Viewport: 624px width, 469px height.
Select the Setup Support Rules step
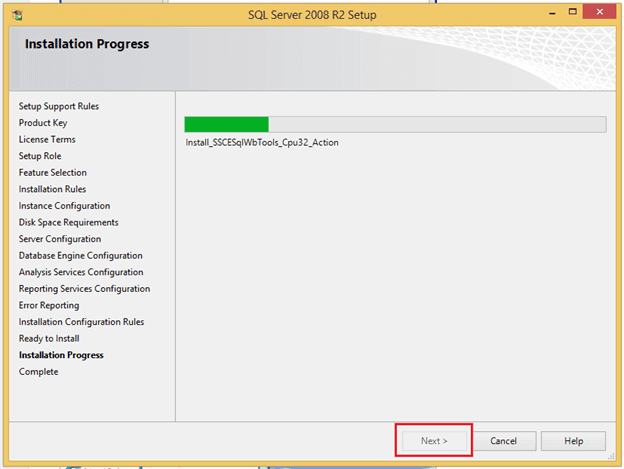59,106
